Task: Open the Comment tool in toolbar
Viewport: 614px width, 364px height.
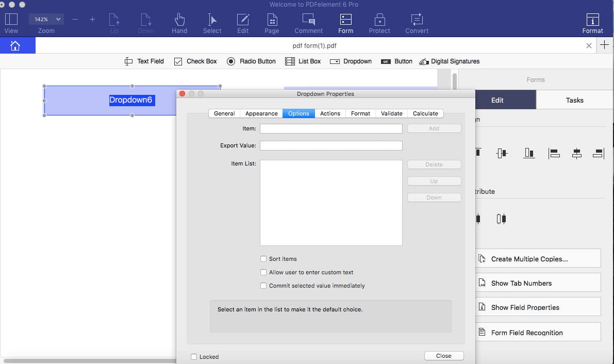Action: tap(309, 20)
